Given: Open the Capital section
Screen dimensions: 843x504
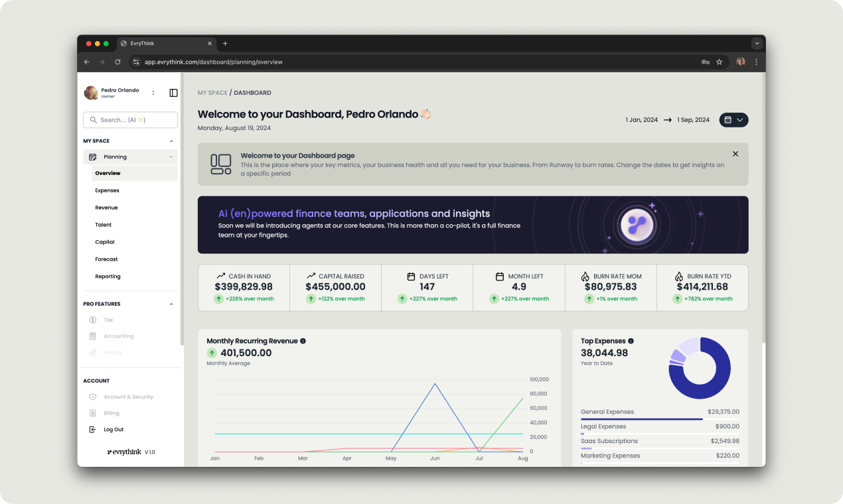Looking at the screenshot, I should click(x=105, y=242).
